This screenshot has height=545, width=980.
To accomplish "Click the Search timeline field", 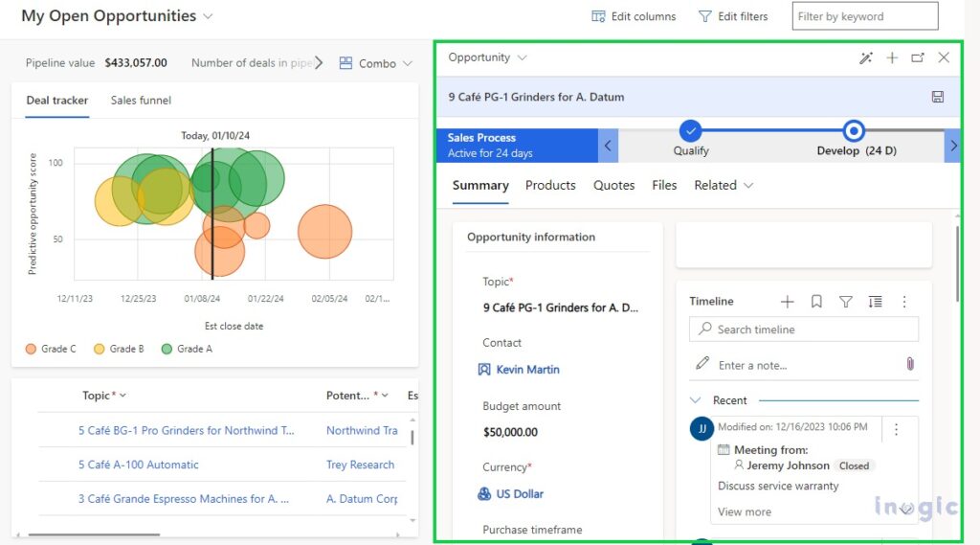I will click(x=804, y=329).
